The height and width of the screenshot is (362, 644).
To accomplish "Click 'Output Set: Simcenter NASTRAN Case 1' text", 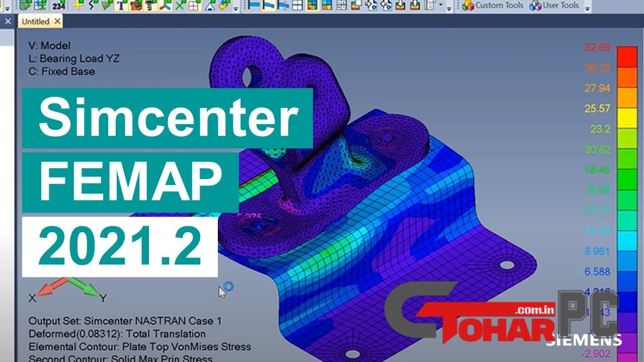I will (x=125, y=321).
